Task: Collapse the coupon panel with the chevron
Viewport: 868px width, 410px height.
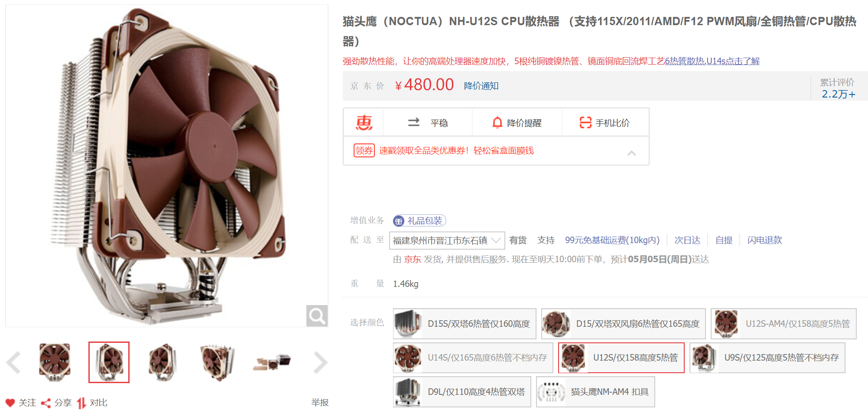Action: click(631, 153)
